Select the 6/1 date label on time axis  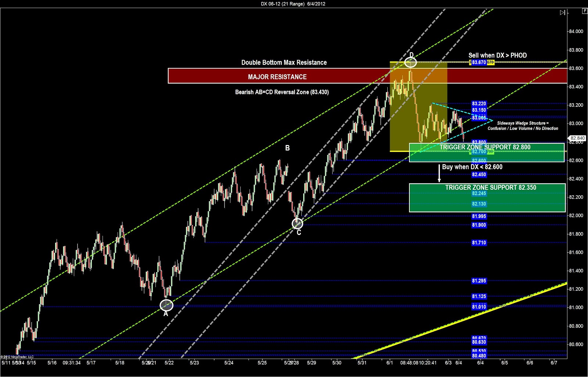coord(390,362)
